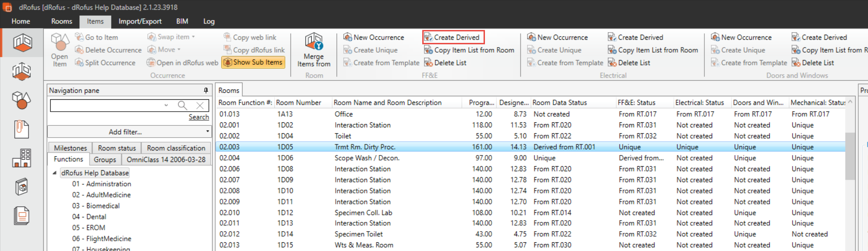Sort by Room Number column header
The height and width of the screenshot is (251, 868).
click(x=303, y=102)
